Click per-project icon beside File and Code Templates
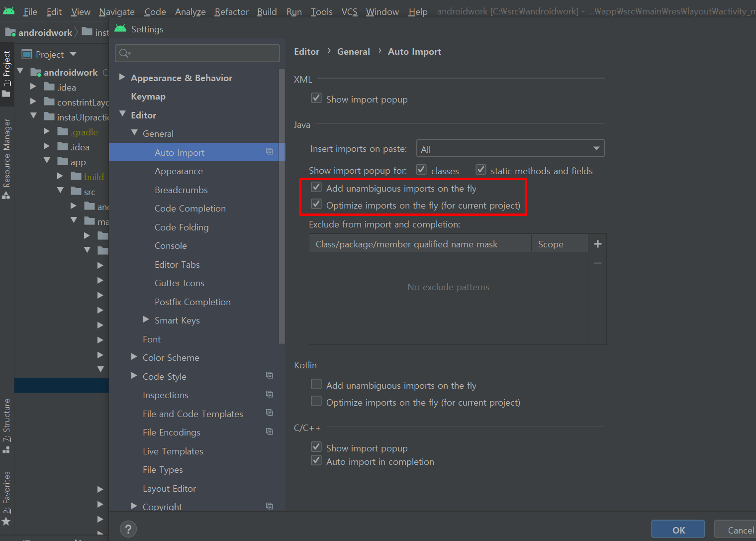Image resolution: width=756 pixels, height=541 pixels. pyautogui.click(x=270, y=413)
